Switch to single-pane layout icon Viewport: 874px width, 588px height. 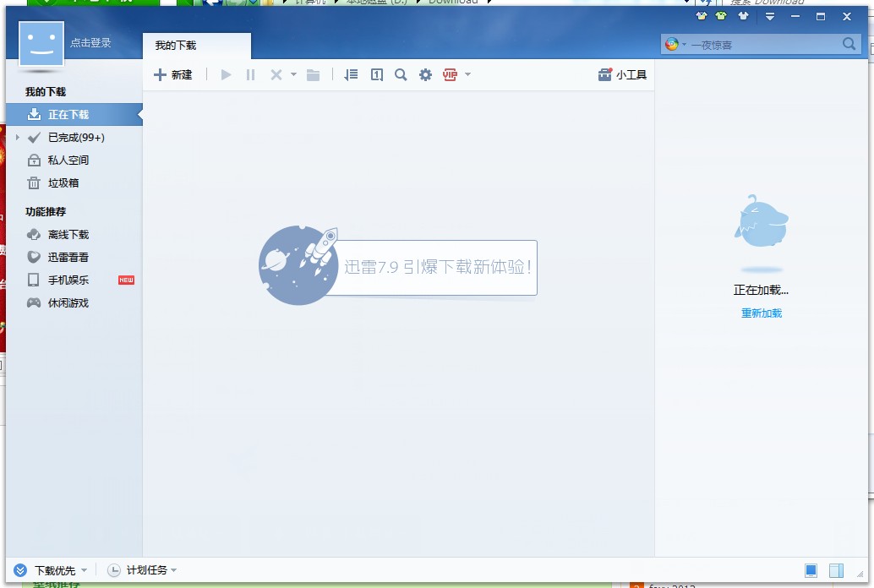811,570
